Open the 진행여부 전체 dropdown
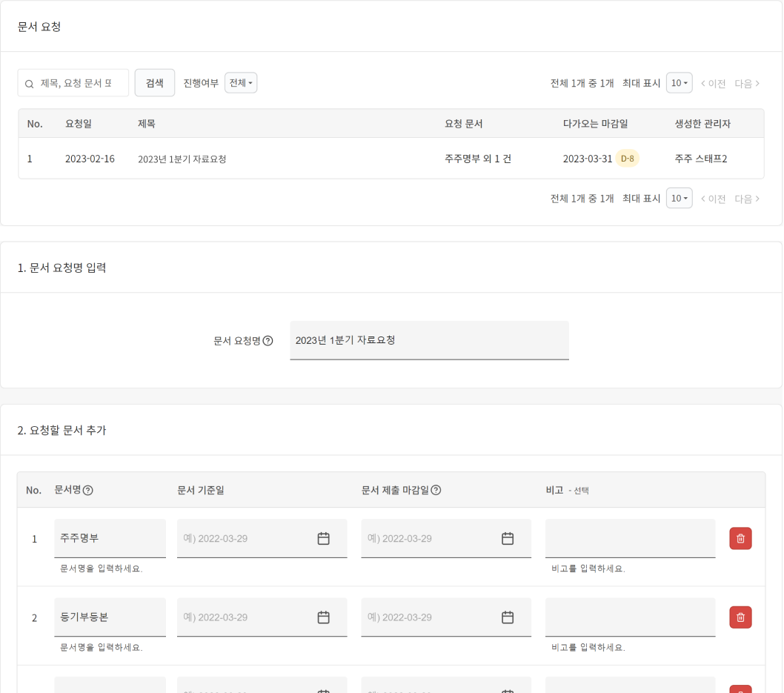Viewport: 784px width, 693px height. point(241,83)
